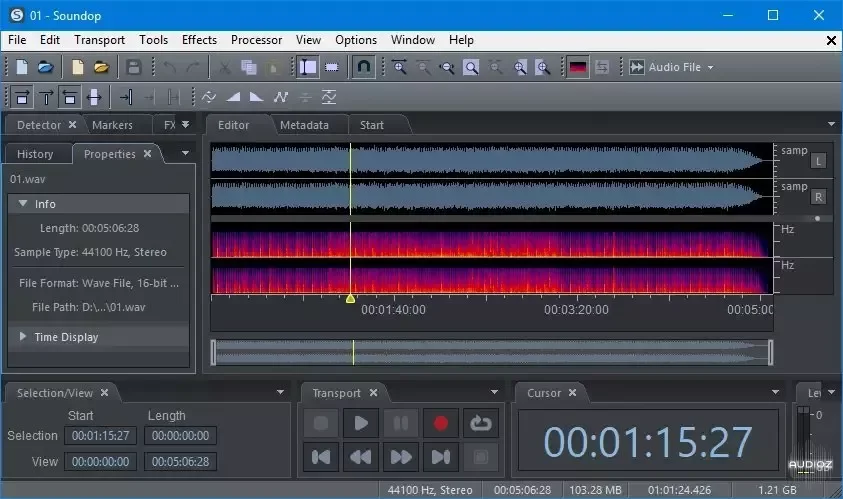Open the Editor panel options arrow

(x=831, y=124)
